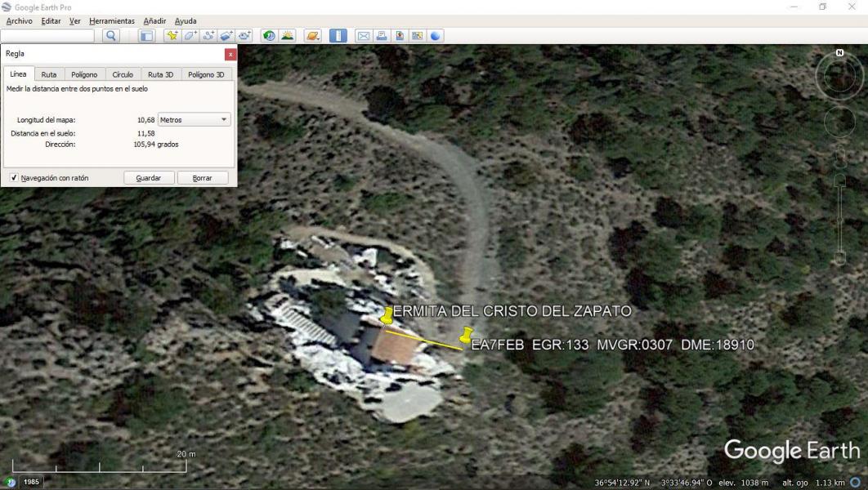This screenshot has width=868, height=490.
Task: Click the add path tool
Action: coord(208,36)
